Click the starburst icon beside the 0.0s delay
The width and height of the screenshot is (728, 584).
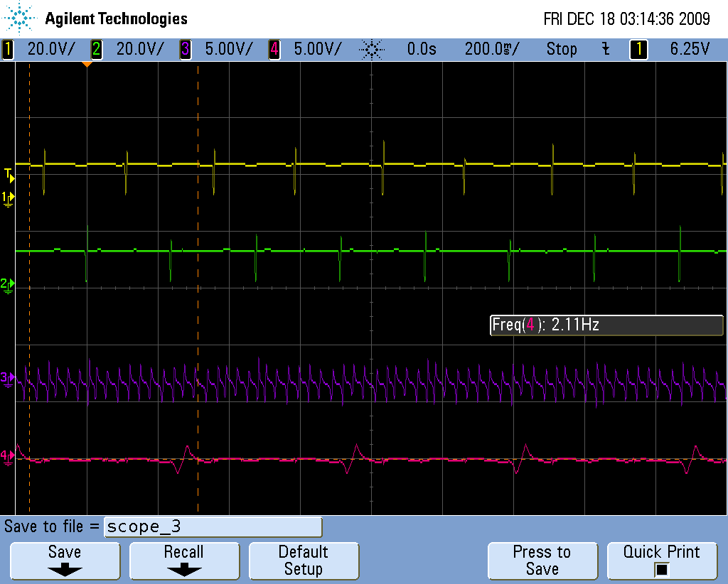point(371,50)
